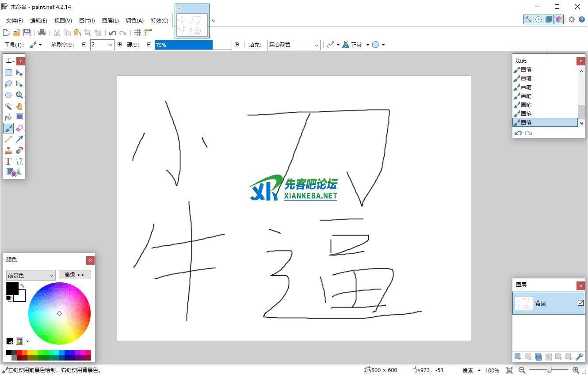Viewport: 588px width, 376px height.
Task: Open the 笔刷宽度 brush width dropdown
Action: (x=110, y=45)
